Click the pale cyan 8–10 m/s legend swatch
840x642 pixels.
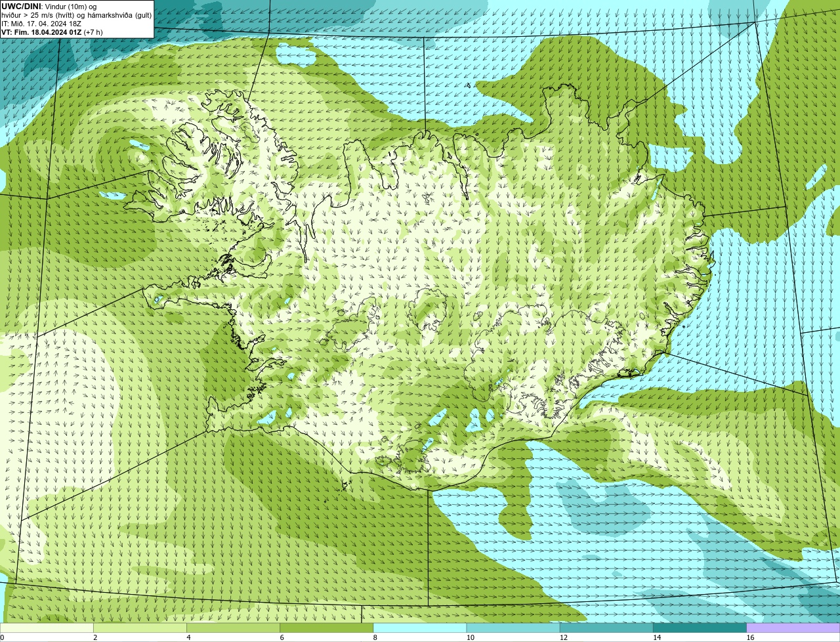[x=420, y=628]
